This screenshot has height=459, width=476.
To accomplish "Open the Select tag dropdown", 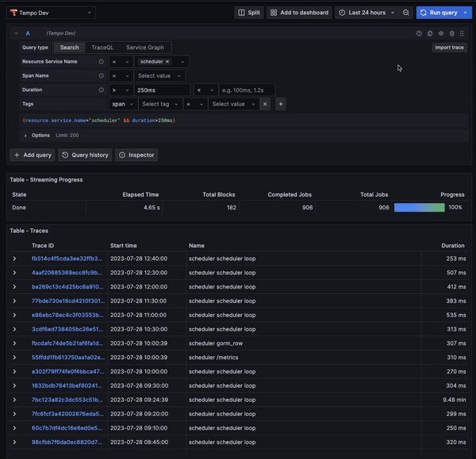I will tap(160, 104).
